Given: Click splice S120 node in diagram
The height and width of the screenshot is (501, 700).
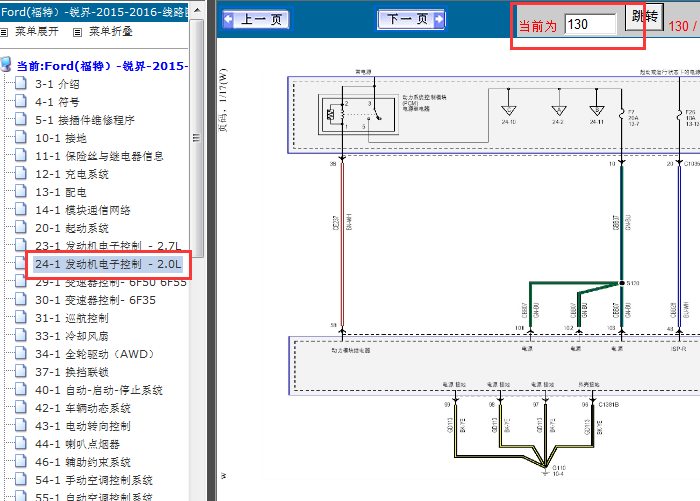Looking at the screenshot, I should point(622,283).
